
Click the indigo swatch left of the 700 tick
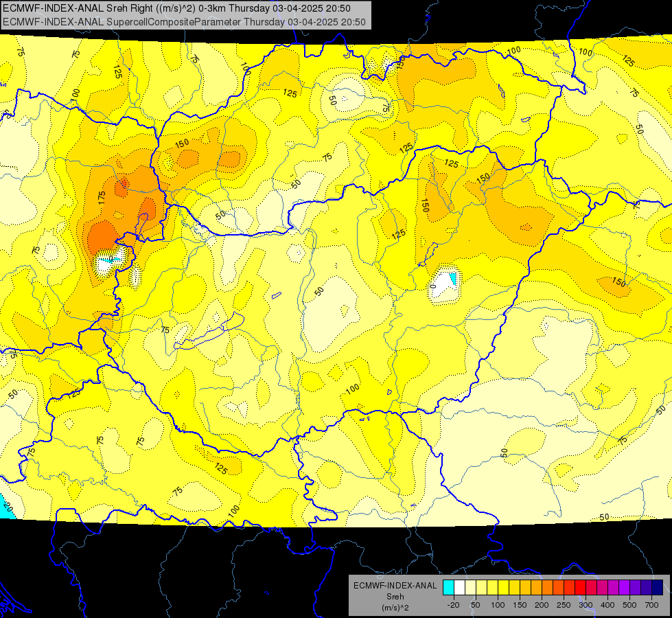(x=647, y=588)
